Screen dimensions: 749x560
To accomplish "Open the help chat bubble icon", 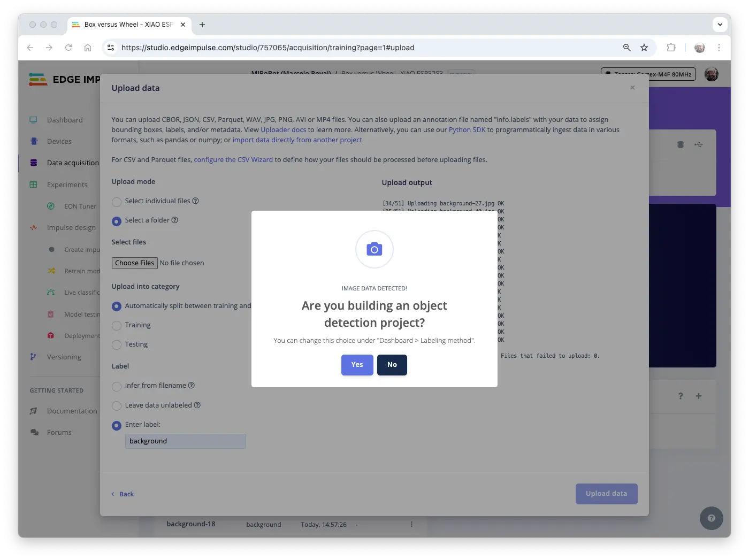I will click(711, 518).
